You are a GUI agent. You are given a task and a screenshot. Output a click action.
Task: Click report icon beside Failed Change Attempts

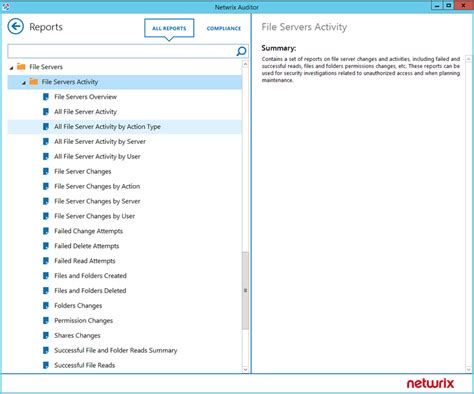click(x=46, y=231)
